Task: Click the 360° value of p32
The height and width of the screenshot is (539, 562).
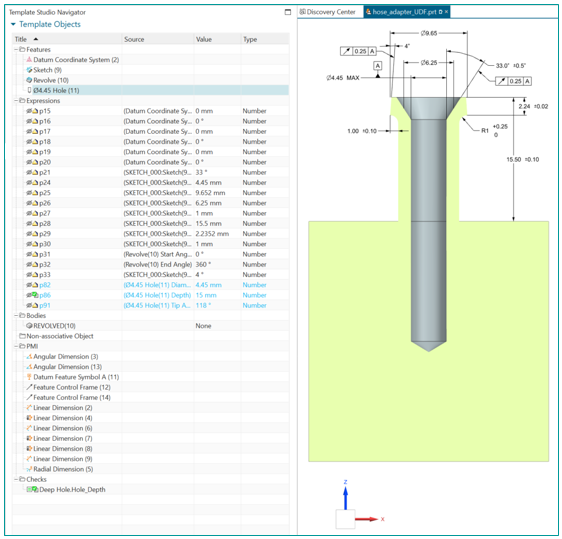Action: pyautogui.click(x=203, y=264)
